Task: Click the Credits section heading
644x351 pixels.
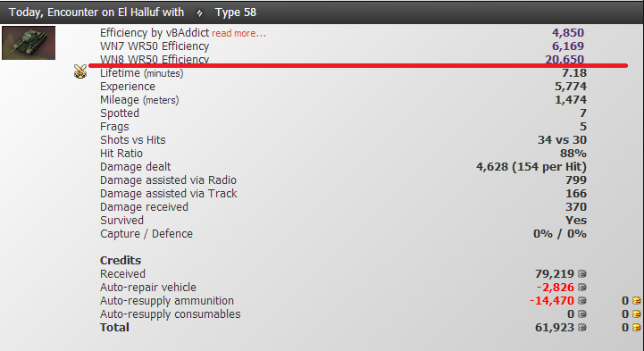Action: 121,260
